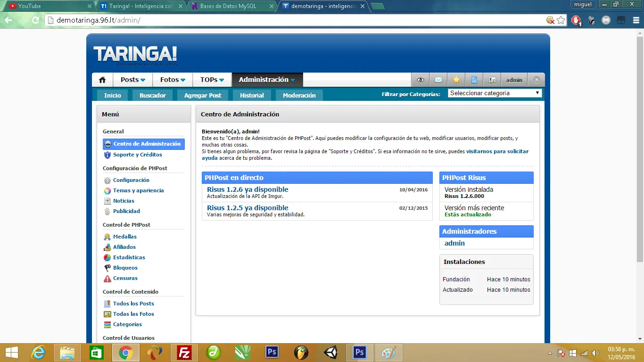
Task: Go back using the browser back arrow
Action: tap(8, 20)
